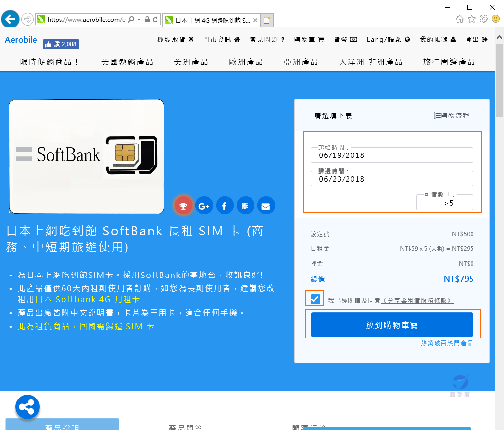Open the 購物流程 shopping process link

click(x=451, y=116)
